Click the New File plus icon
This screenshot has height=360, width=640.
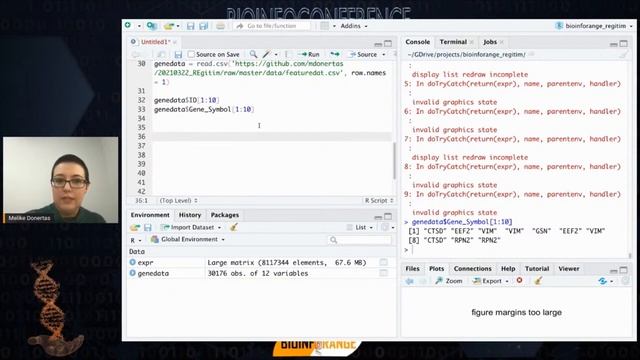[x=128, y=25]
